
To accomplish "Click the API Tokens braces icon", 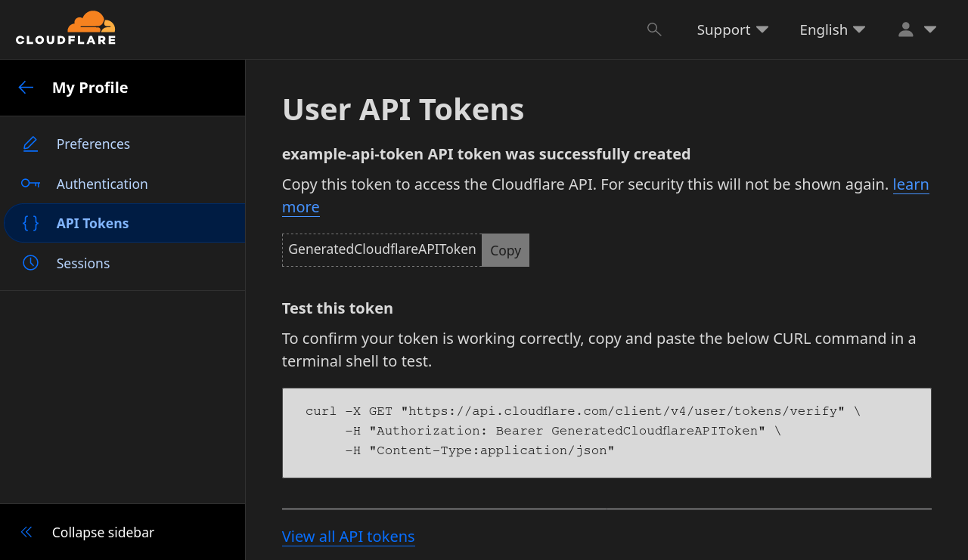I will point(30,223).
